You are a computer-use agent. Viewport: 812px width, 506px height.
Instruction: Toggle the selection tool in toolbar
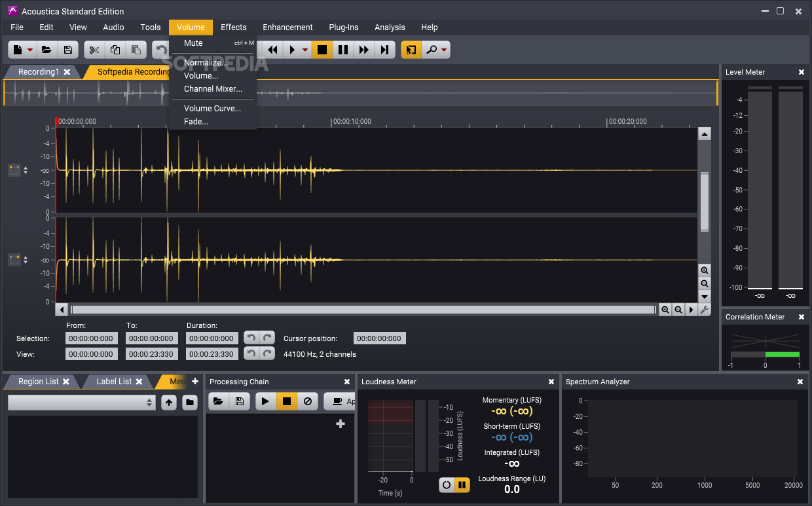411,50
